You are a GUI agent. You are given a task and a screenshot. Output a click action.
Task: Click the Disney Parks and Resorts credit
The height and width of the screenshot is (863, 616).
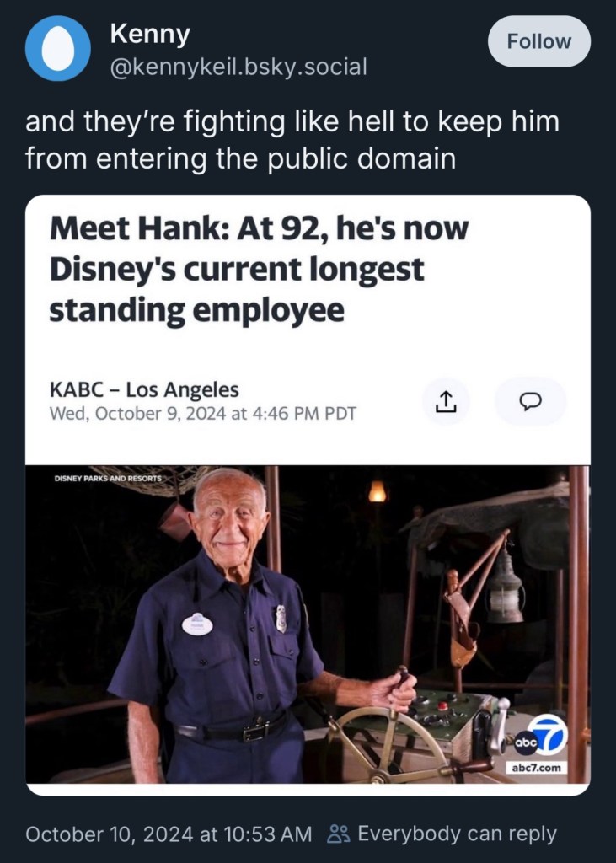coord(108,478)
